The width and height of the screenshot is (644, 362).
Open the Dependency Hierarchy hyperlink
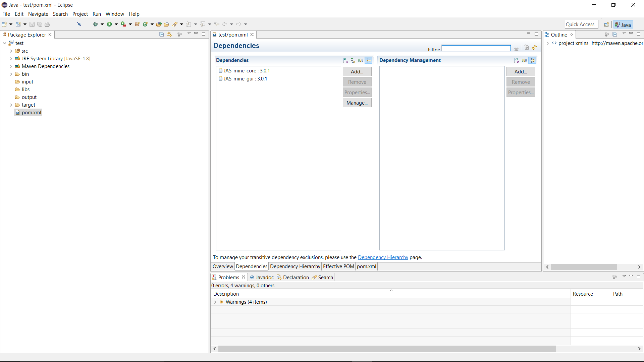click(x=383, y=257)
